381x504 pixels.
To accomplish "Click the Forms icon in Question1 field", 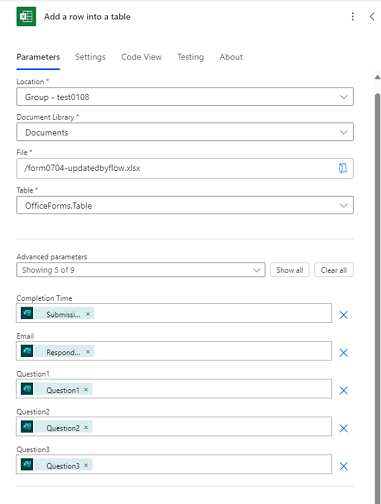I will pyautogui.click(x=27, y=389).
